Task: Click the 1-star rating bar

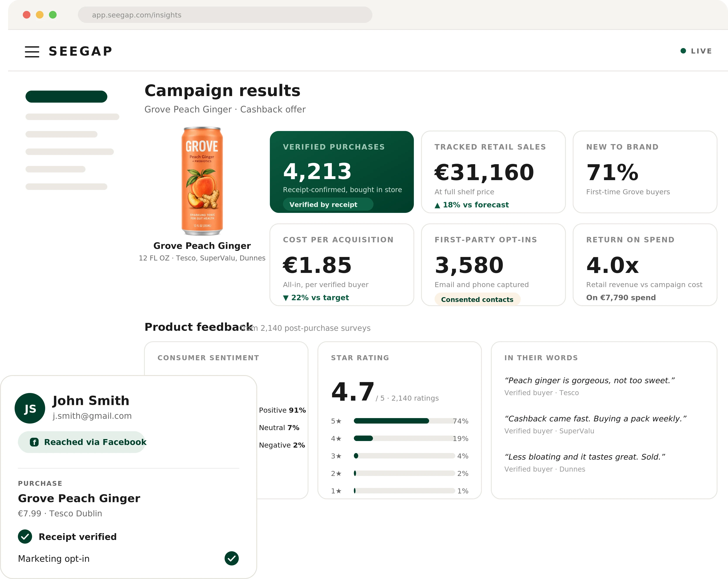Action: click(x=404, y=491)
